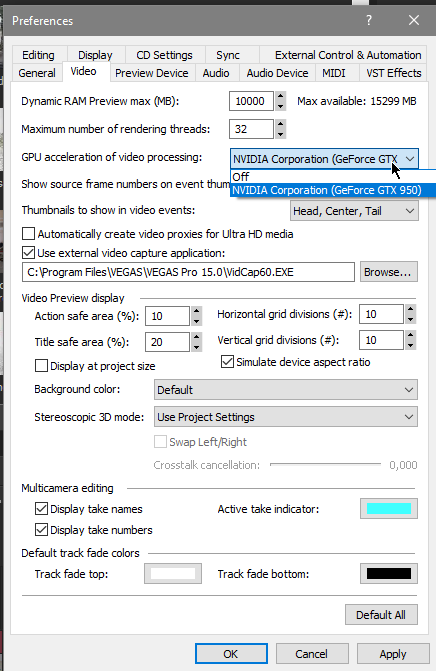The image size is (436, 671).
Task: Expand the Background color dropdown
Action: coord(286,389)
